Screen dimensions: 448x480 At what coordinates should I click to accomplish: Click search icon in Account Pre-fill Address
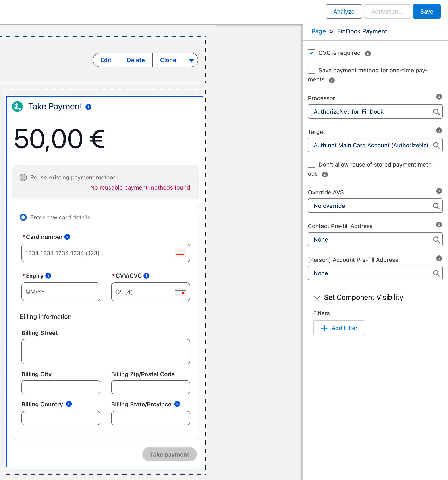pos(436,273)
